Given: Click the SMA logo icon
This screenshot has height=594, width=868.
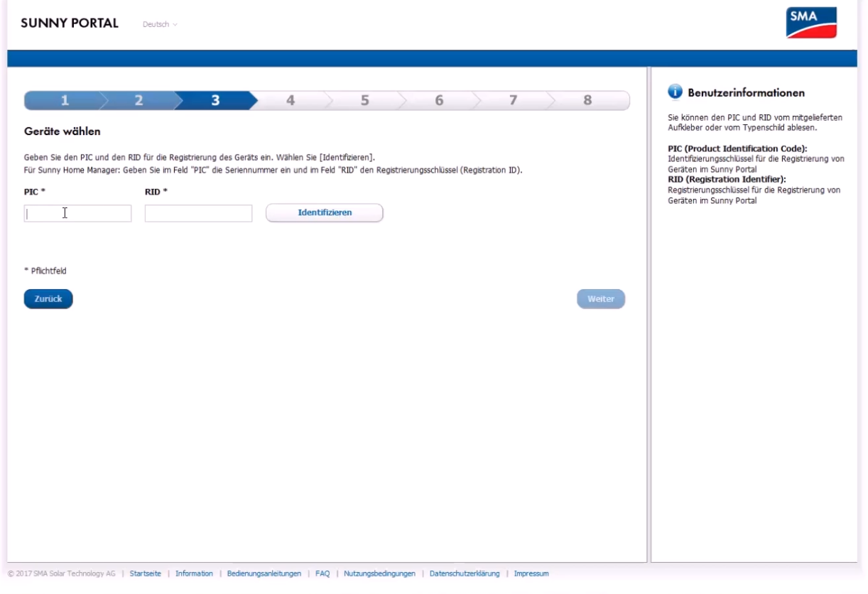Looking at the screenshot, I should [811, 23].
